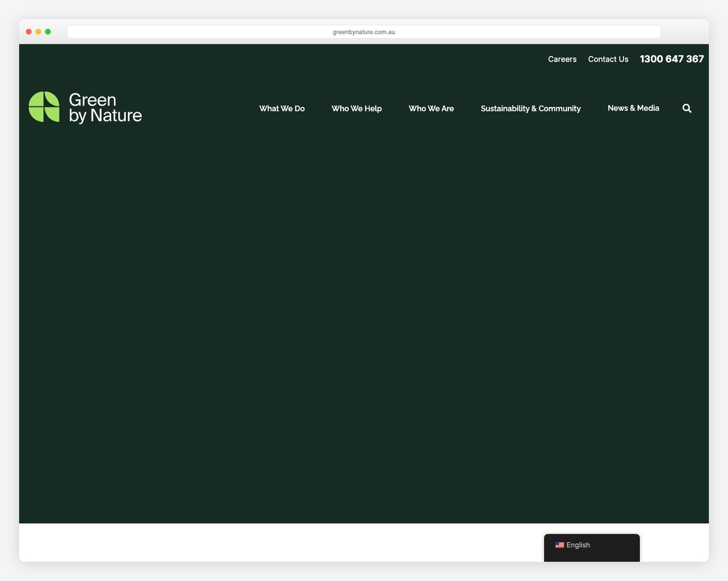Image resolution: width=728 pixels, height=581 pixels.
Task: Open the Contact Us link
Action: click(608, 59)
